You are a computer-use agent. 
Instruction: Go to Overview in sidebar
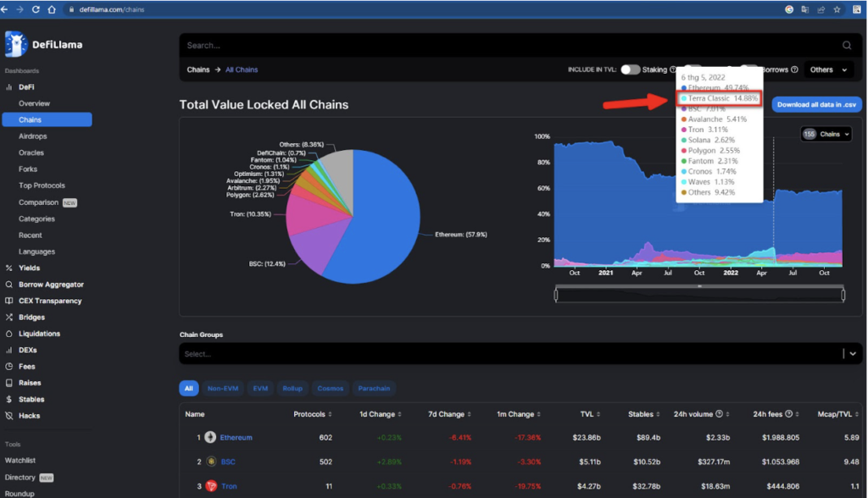tap(34, 103)
